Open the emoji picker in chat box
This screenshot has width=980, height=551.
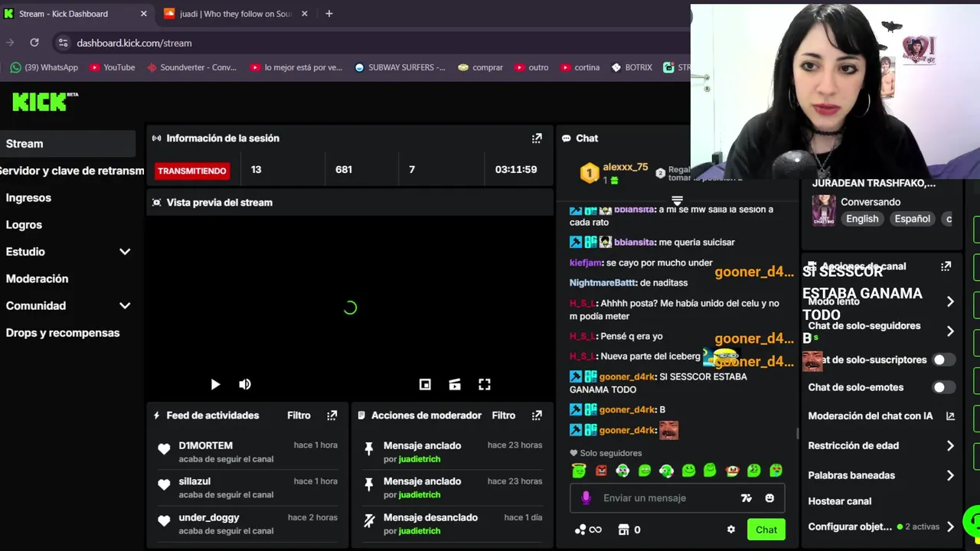769,498
